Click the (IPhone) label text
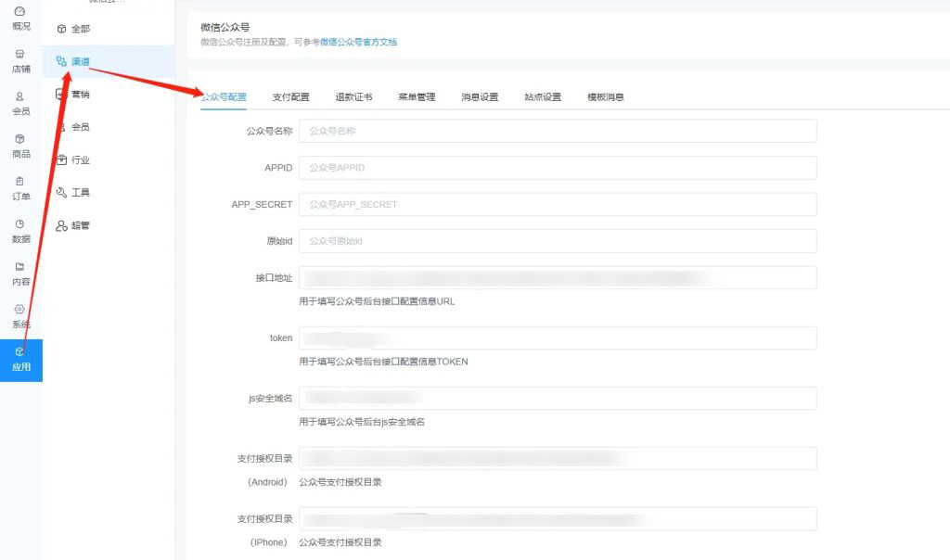950x560 pixels. point(268,542)
